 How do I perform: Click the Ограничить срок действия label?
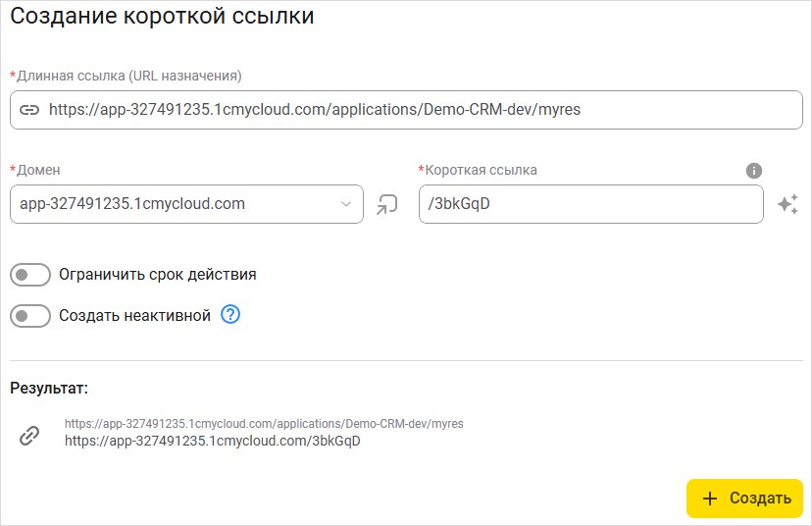point(158,275)
